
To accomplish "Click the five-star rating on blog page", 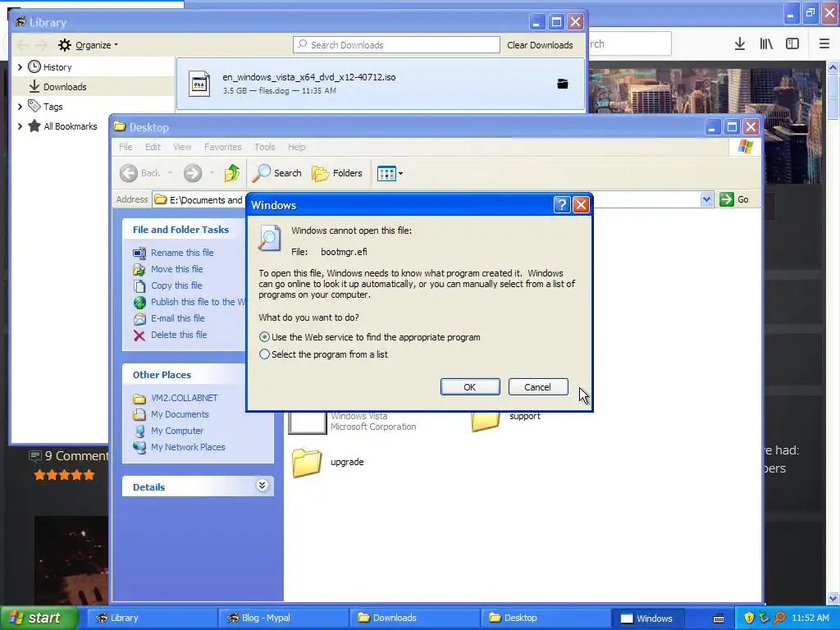I will tap(64, 475).
